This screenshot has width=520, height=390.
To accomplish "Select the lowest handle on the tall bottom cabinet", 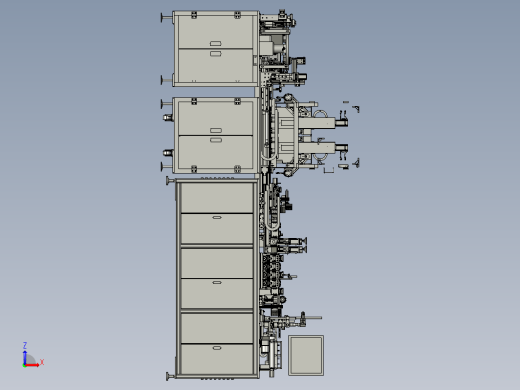I will (x=217, y=348).
